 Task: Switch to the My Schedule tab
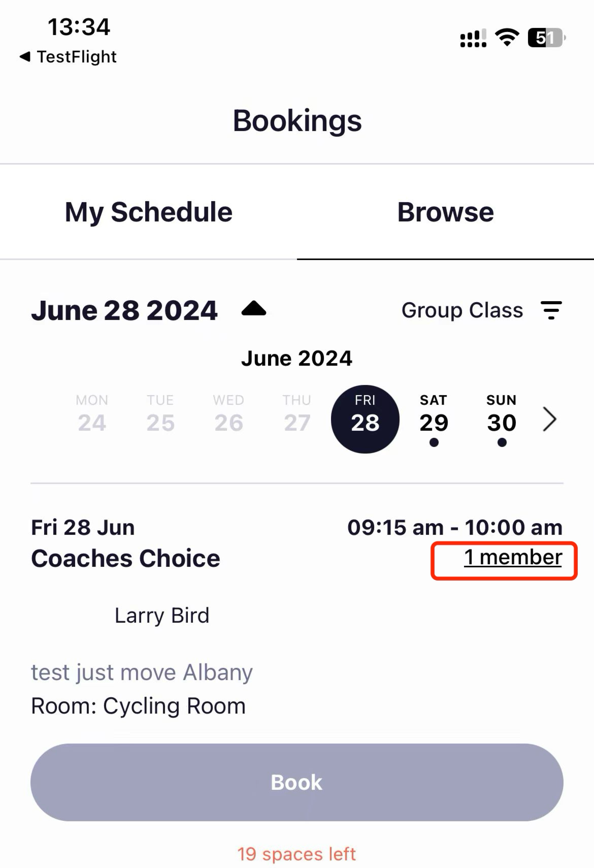pos(148,212)
